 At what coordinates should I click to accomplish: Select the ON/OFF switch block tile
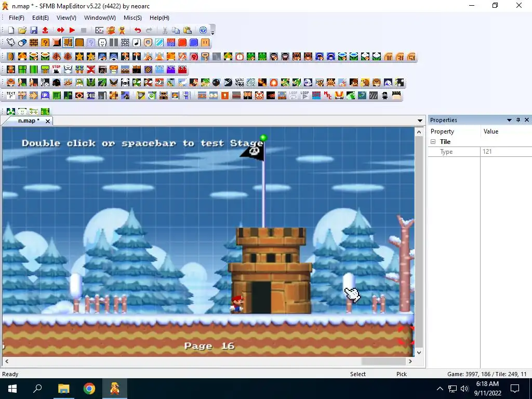[x=170, y=43]
